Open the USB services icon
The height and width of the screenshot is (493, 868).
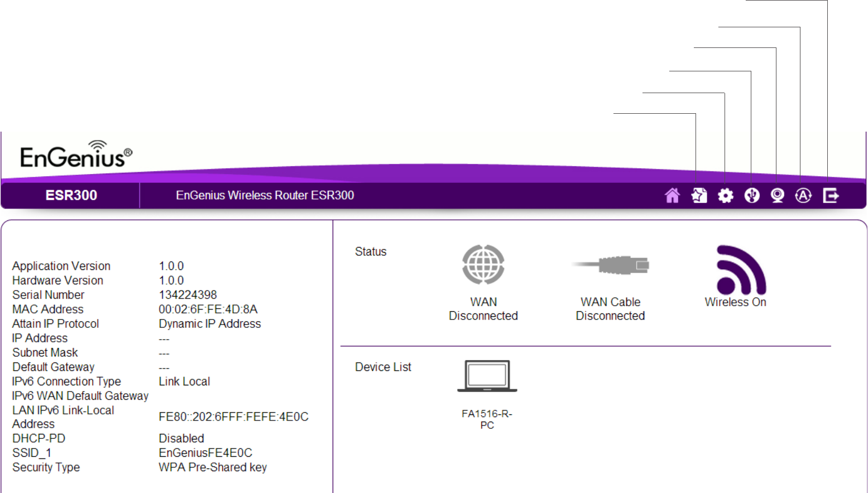point(752,196)
